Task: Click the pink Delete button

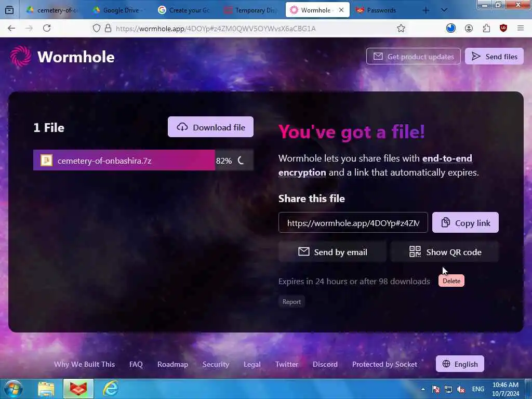Action: [x=451, y=281]
